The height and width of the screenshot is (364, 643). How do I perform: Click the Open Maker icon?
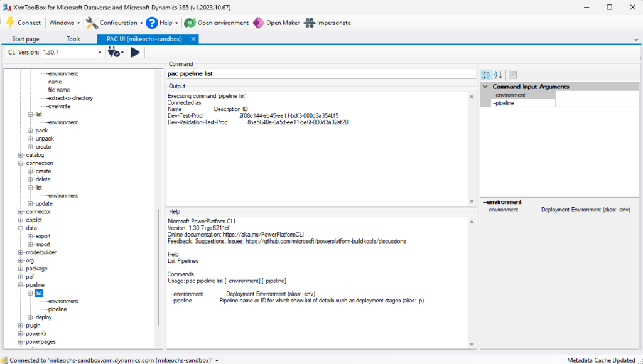tap(258, 23)
